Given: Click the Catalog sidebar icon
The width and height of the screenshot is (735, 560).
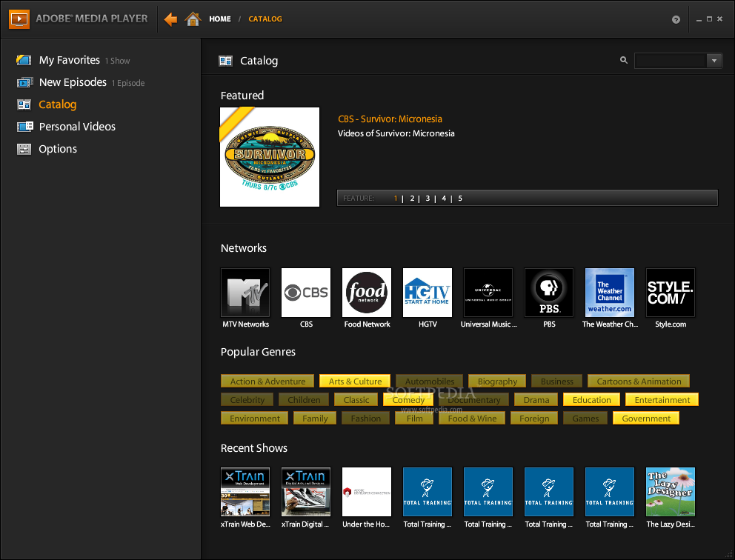Looking at the screenshot, I should pos(24,104).
